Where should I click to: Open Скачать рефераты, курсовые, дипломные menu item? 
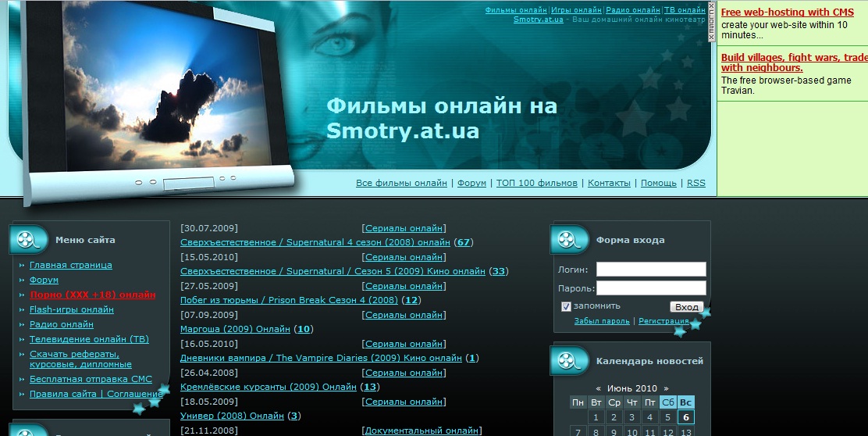[81, 359]
